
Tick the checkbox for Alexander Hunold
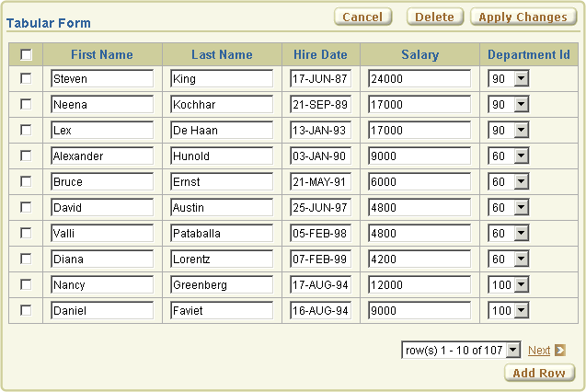pyautogui.click(x=26, y=156)
